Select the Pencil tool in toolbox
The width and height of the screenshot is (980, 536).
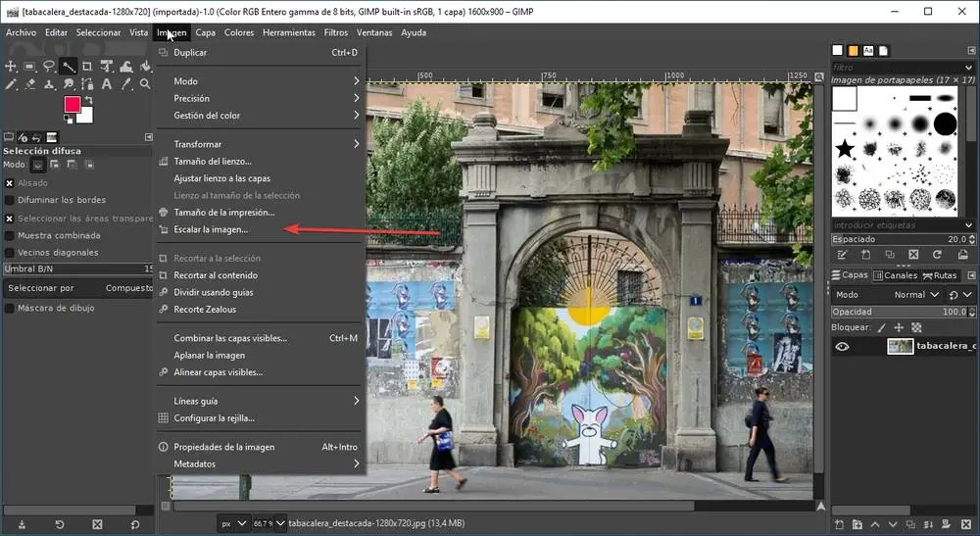10,84
